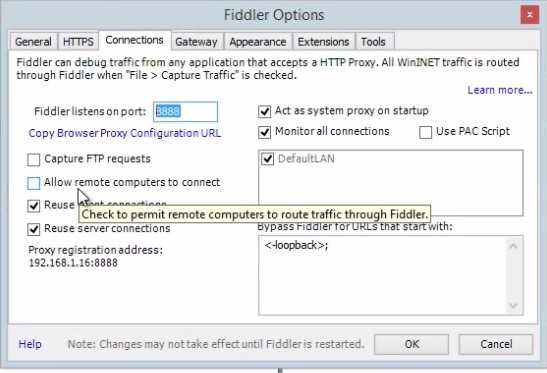Click the Fiddler listens on port field
The image size is (547, 373).
pyautogui.click(x=185, y=112)
